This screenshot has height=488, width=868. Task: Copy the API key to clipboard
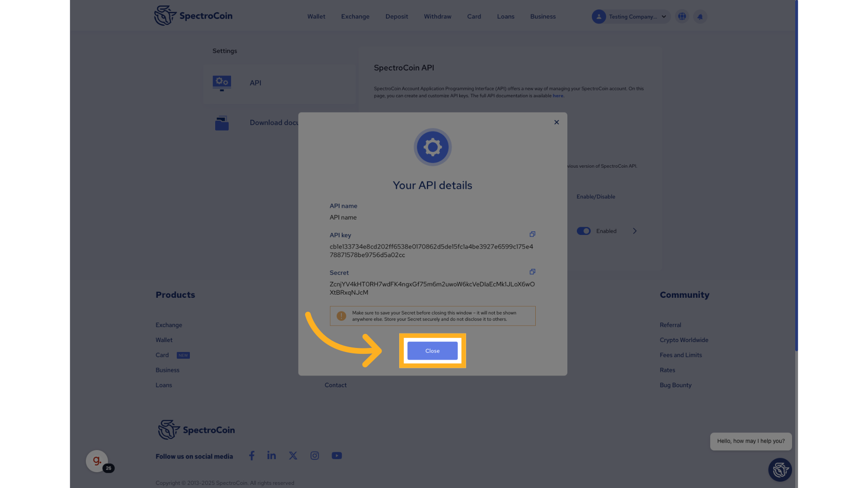532,234
